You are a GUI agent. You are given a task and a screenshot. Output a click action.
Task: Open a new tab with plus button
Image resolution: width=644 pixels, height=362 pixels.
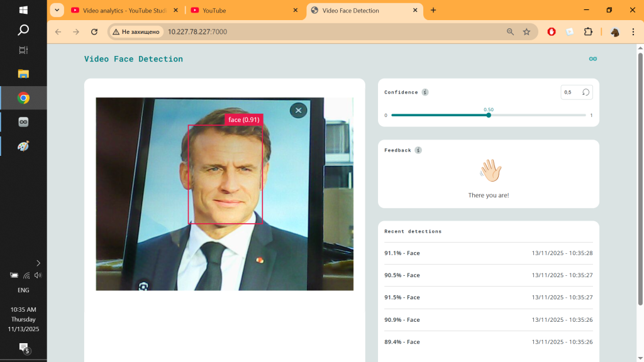pyautogui.click(x=433, y=10)
